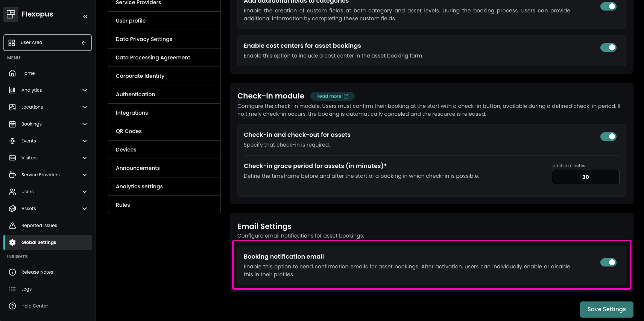Expand the Analytics menu chevron
This screenshot has width=644, height=321.
pyautogui.click(x=85, y=90)
